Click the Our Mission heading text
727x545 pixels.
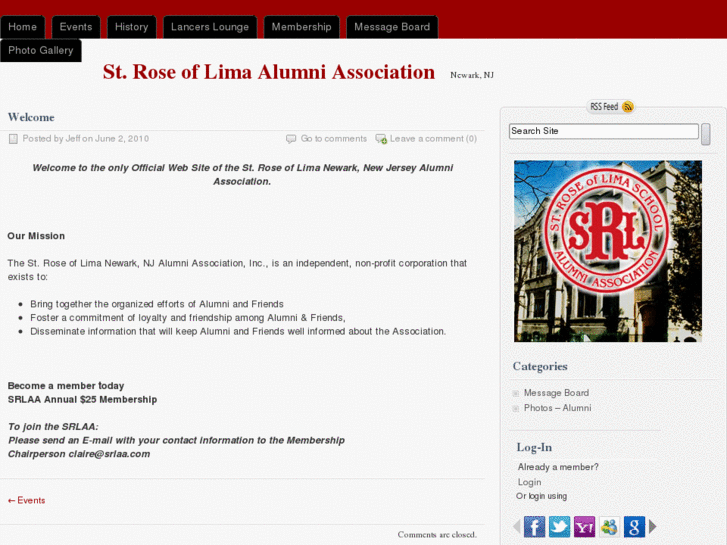(x=36, y=236)
